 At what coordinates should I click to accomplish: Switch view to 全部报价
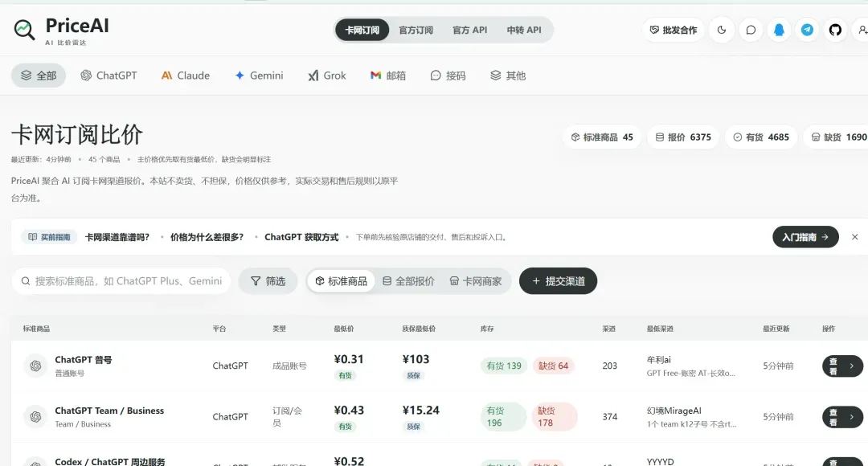(408, 281)
